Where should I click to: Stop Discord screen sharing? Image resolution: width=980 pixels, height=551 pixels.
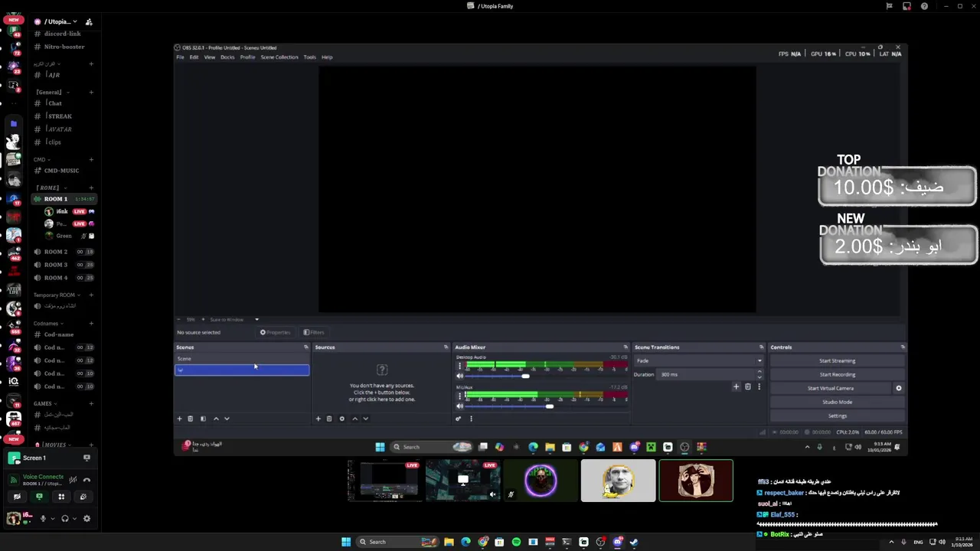point(39,497)
